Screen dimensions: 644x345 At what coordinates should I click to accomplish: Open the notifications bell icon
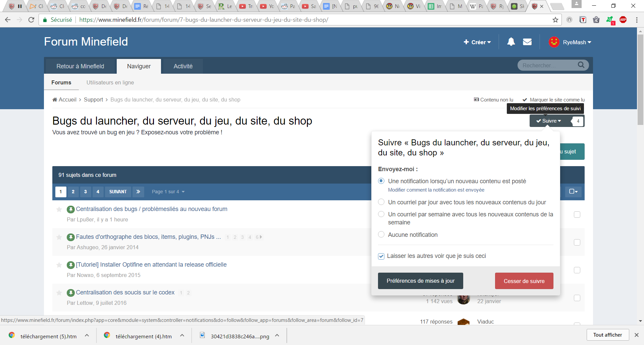511,42
